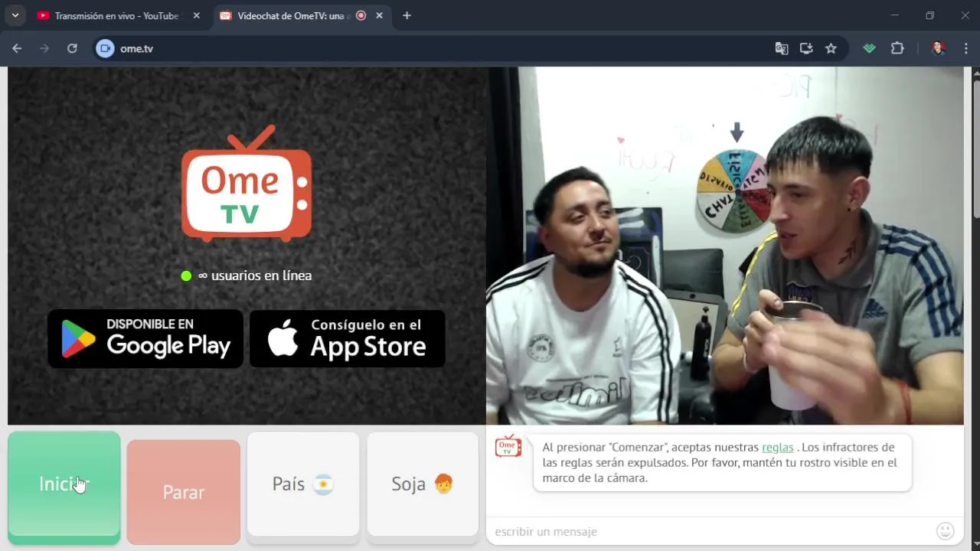This screenshot has height=551, width=980.
Task: Open the reglas link
Action: click(777, 448)
